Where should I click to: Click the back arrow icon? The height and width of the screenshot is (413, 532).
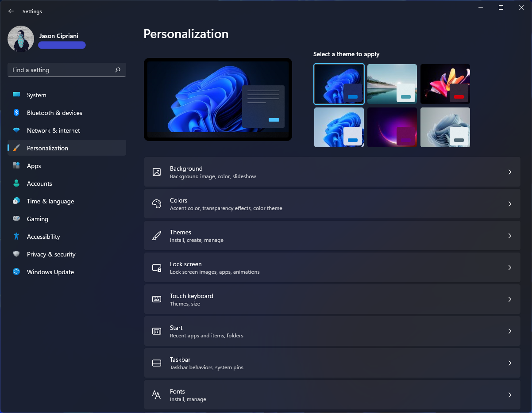coord(11,11)
